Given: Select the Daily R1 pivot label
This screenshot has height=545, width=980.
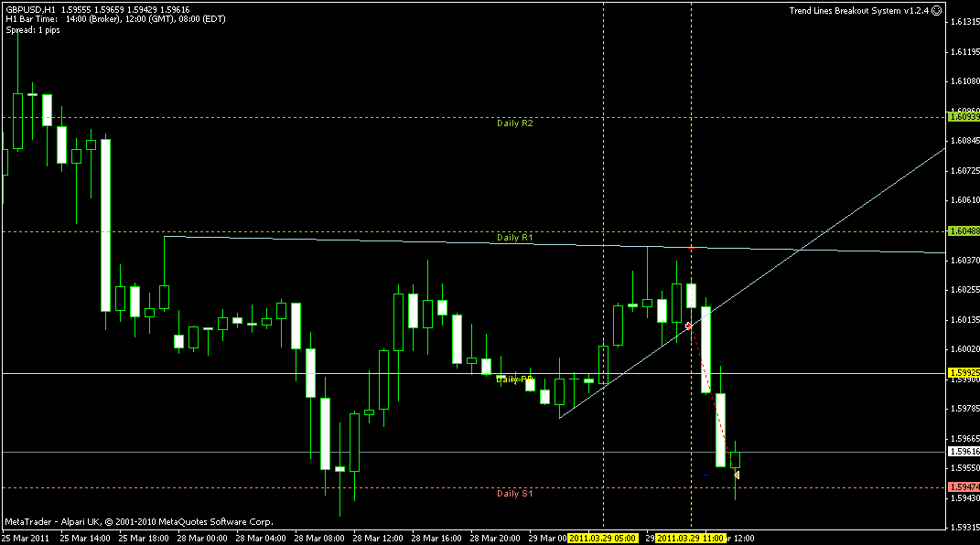Looking at the screenshot, I should 514,237.
